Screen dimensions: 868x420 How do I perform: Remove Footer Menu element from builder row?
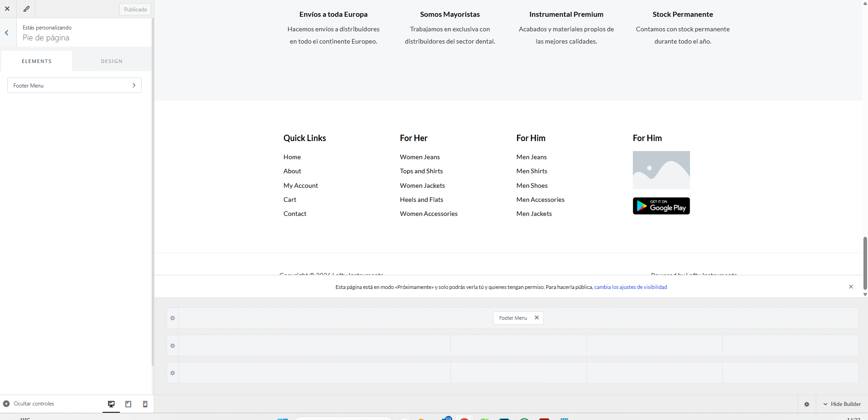coord(537,318)
